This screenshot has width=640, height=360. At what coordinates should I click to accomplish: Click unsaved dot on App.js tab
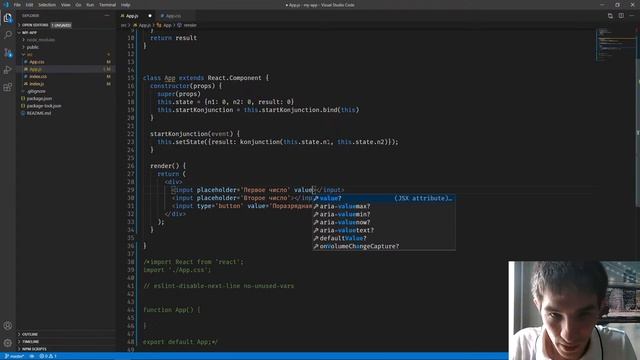[x=150, y=16]
